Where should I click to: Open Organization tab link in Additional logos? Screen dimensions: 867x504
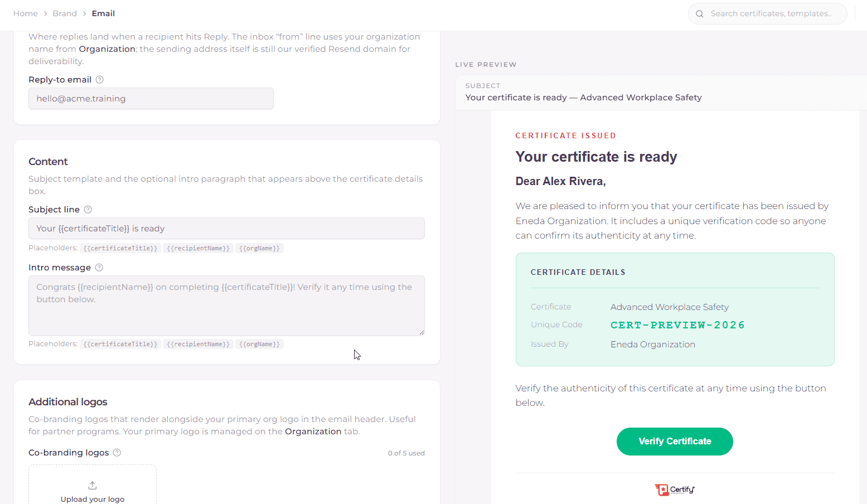tap(313, 432)
